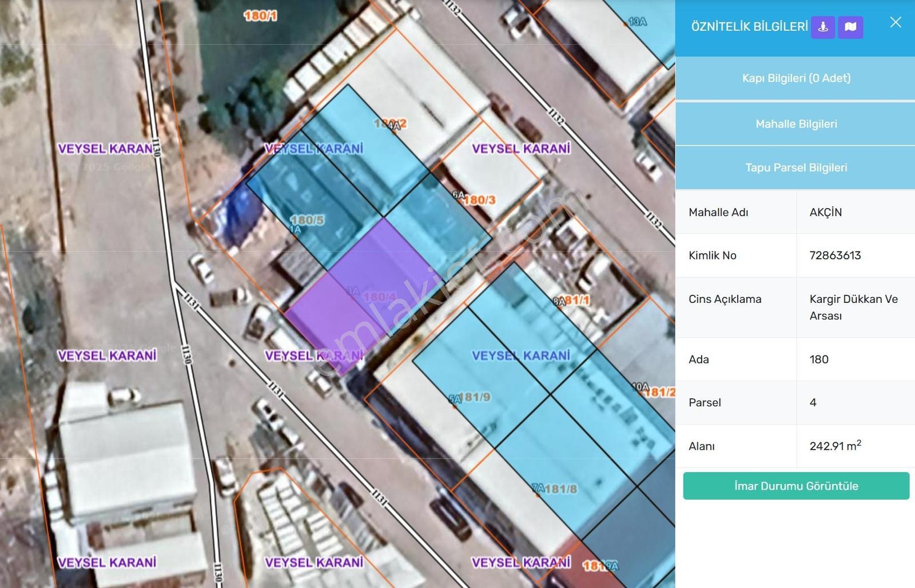915x588 pixels.
Task: Open the map icon button in header
Action: click(x=850, y=27)
